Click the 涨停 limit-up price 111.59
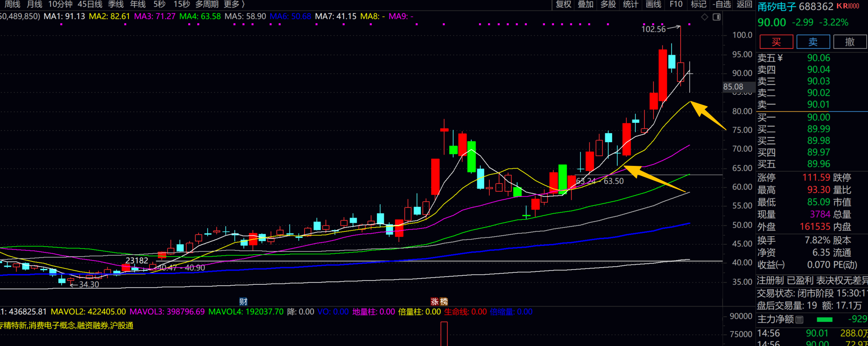 816,178
